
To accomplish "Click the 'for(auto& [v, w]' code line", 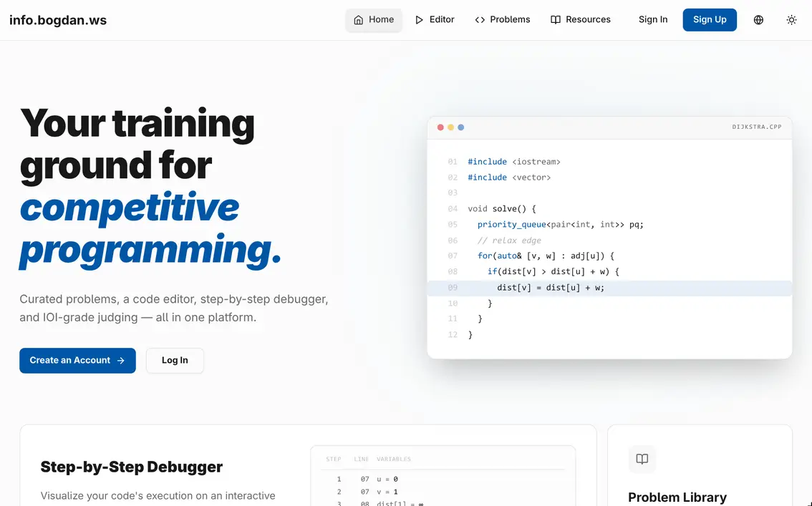I will coord(546,256).
